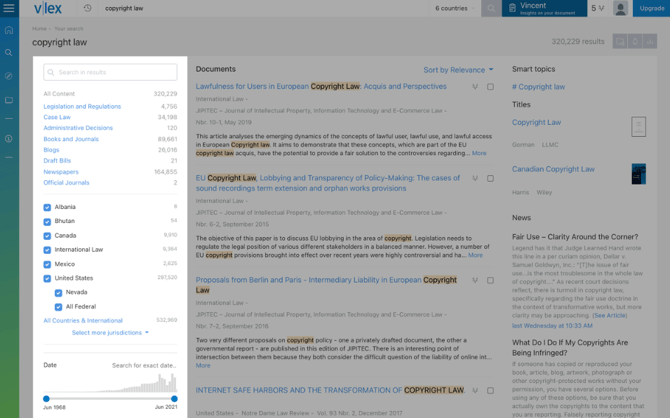Click Vincent icon for Internet Safe Harbors result
670x418 pixels.
pos(475,391)
